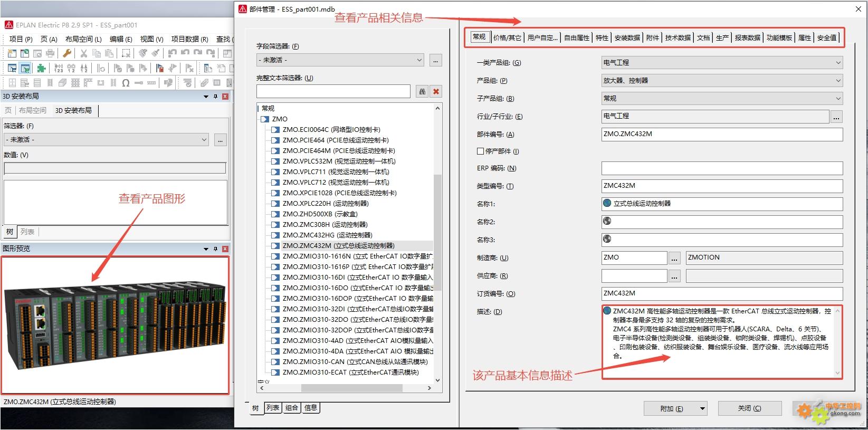Click the 关闭 button
Viewport: 868px width, 430px height.
point(749,408)
